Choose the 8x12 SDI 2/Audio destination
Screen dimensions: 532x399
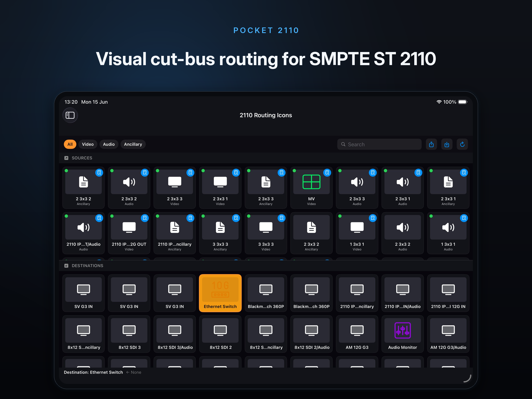311,334
